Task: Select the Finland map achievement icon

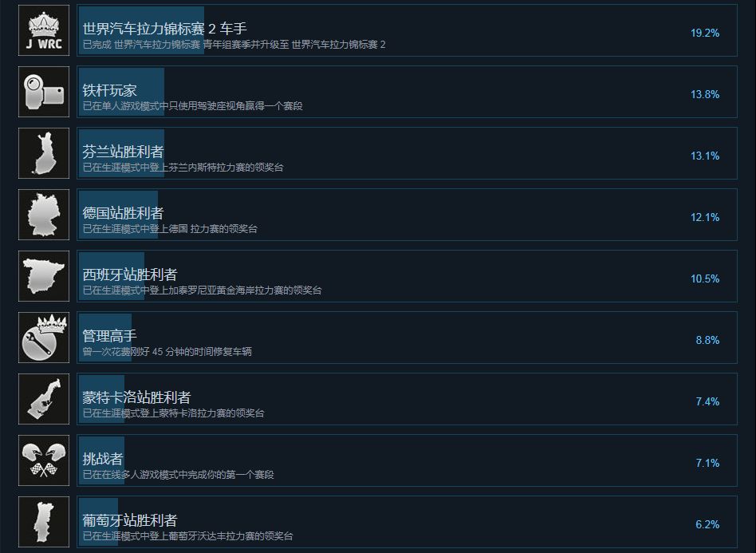Action: [44, 153]
